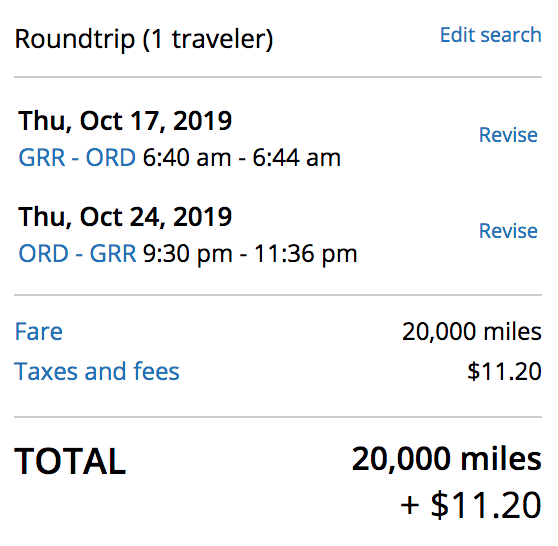Click the 11:36 pm arrival time
The width and height of the screenshot is (558, 546).
(306, 254)
